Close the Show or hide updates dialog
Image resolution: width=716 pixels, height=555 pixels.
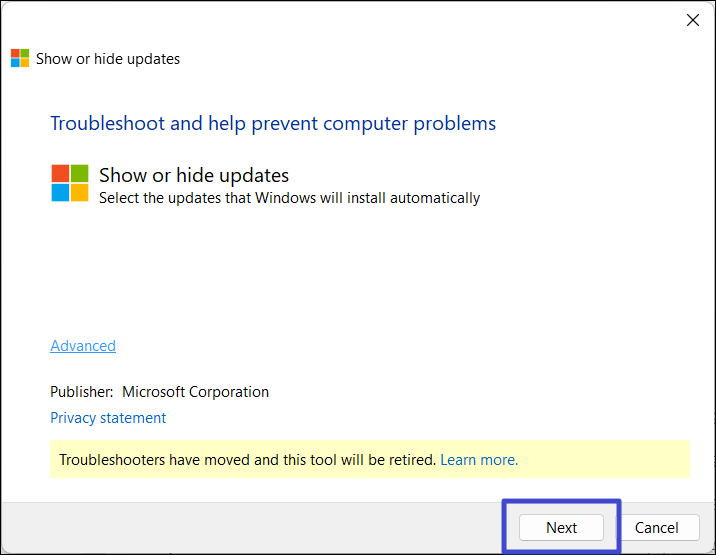(692, 20)
